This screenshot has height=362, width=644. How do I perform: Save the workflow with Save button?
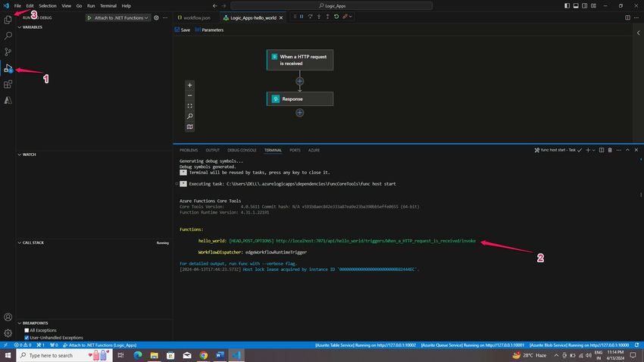[x=182, y=30]
